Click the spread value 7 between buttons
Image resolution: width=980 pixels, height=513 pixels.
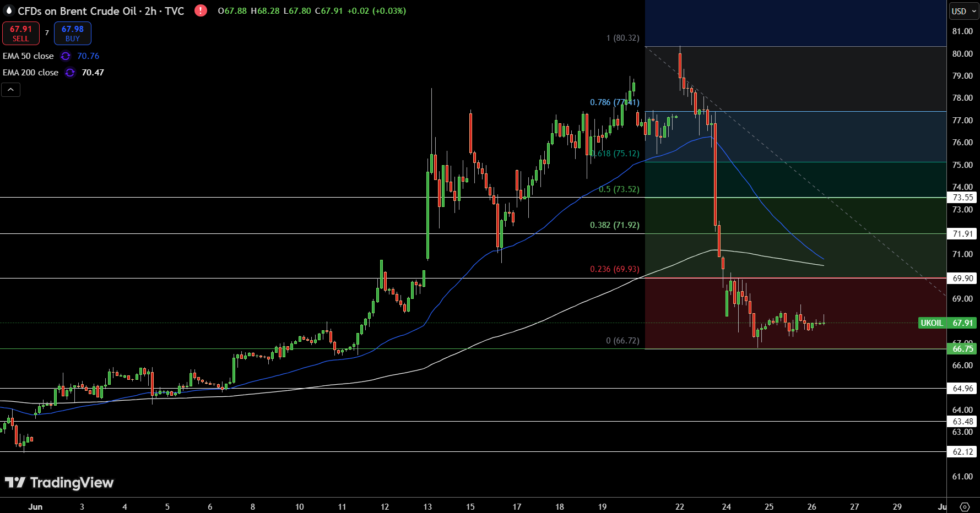(x=47, y=33)
